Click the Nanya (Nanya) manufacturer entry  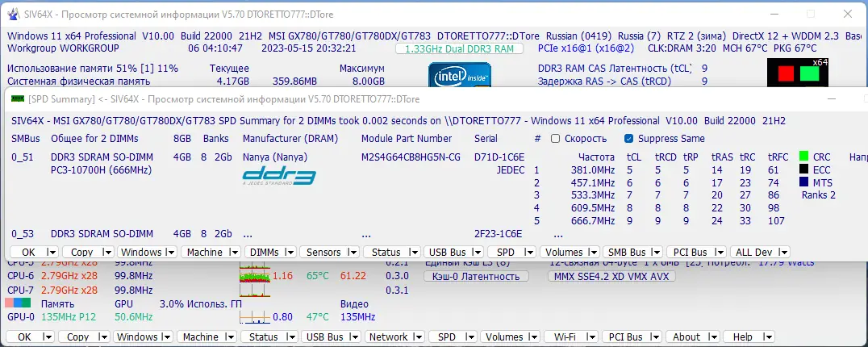click(x=275, y=157)
